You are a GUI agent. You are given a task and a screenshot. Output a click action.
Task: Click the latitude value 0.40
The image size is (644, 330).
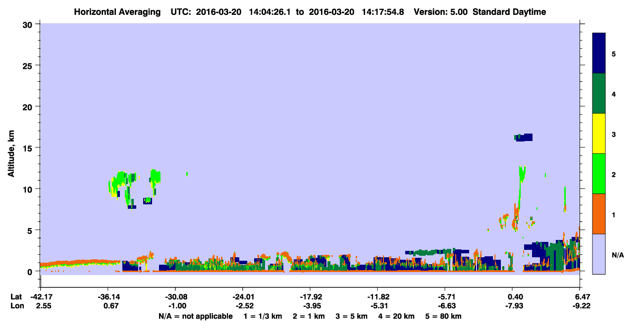(x=515, y=297)
